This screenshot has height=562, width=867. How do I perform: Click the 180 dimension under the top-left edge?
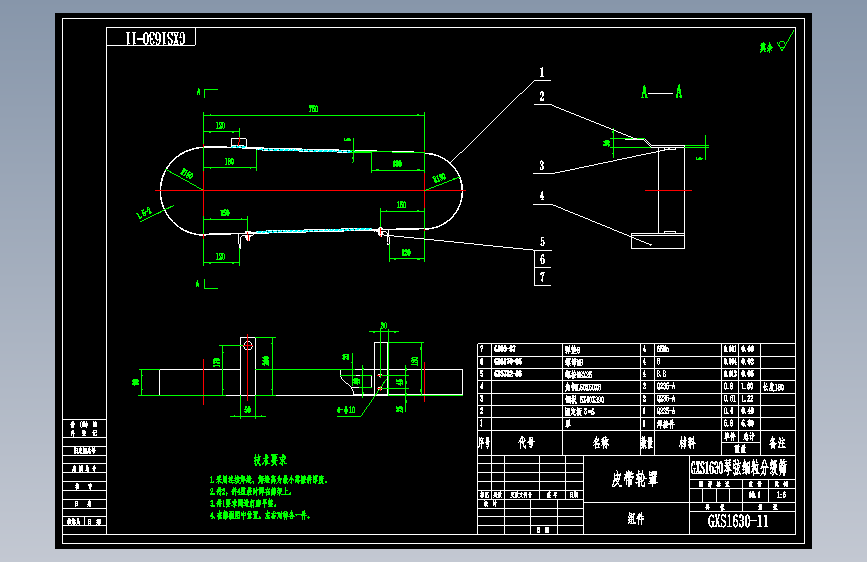click(229, 162)
